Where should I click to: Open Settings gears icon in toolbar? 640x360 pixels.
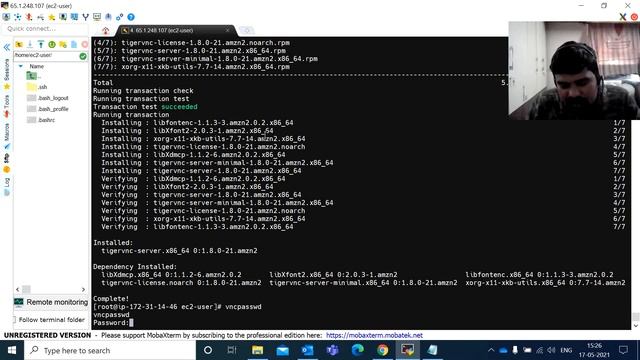120,17
